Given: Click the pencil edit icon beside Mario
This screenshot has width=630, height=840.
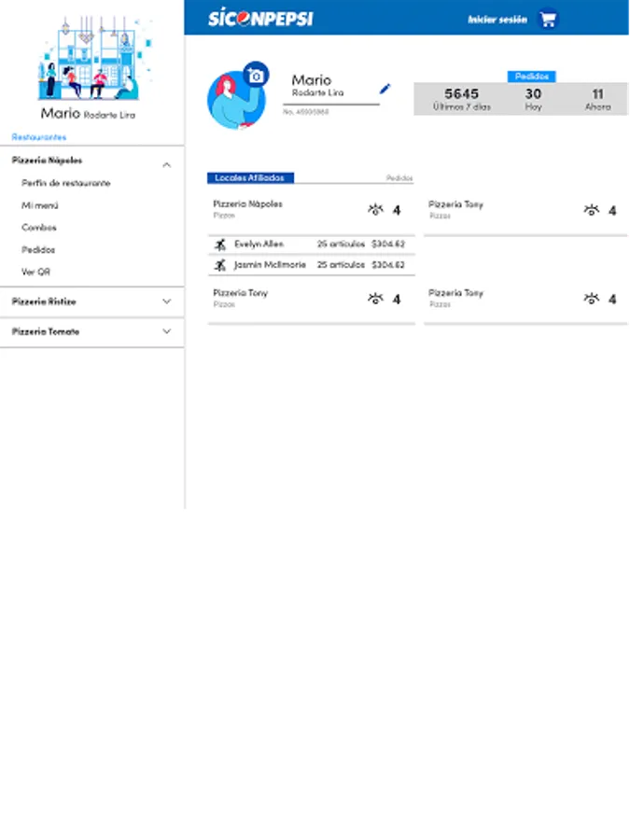Looking at the screenshot, I should click(x=385, y=89).
